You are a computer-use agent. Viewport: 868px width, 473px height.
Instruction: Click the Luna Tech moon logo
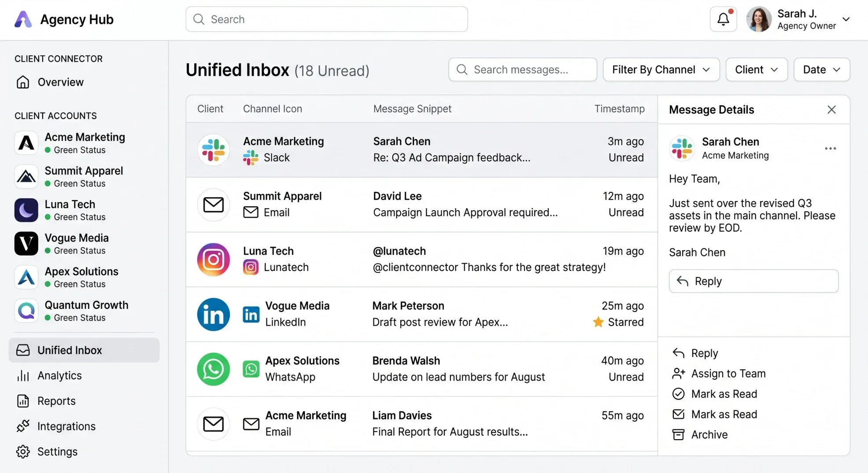point(26,210)
